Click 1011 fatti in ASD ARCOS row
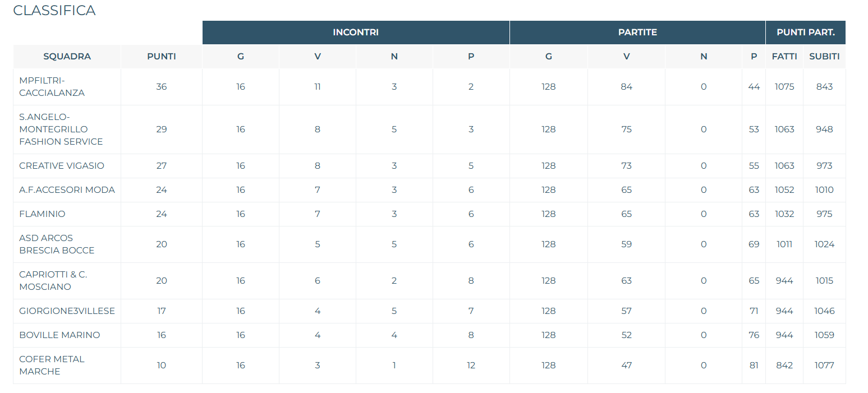This screenshot has width=868, height=393. (x=784, y=244)
